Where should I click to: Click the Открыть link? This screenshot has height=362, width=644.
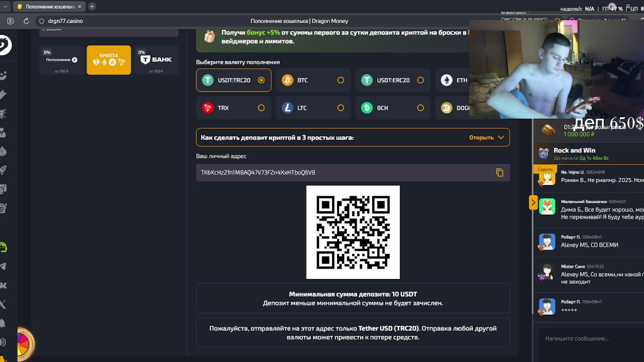click(x=481, y=137)
